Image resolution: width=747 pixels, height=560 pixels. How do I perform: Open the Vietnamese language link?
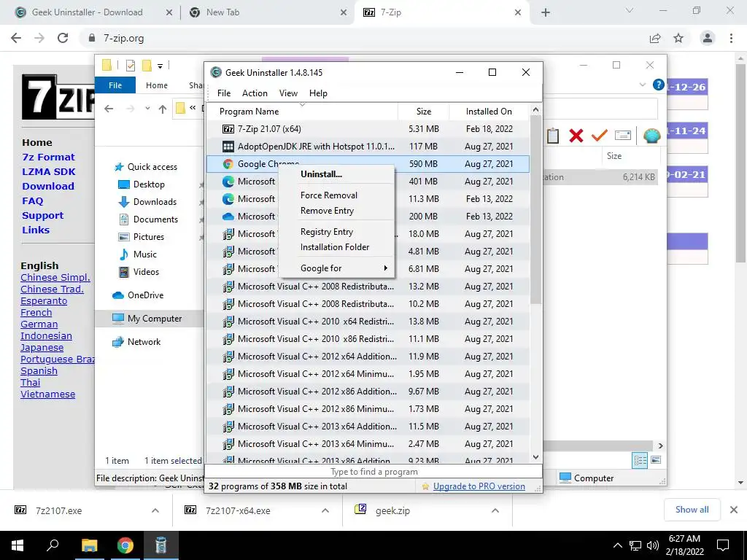(x=47, y=394)
